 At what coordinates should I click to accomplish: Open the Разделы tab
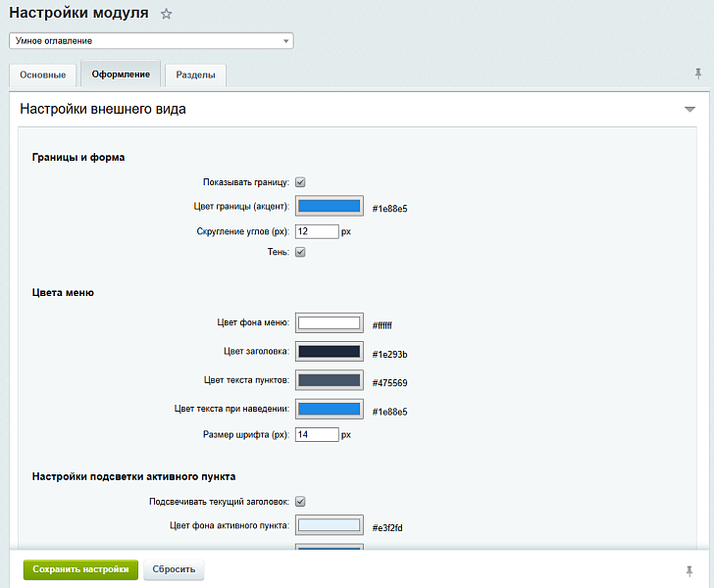click(x=195, y=74)
